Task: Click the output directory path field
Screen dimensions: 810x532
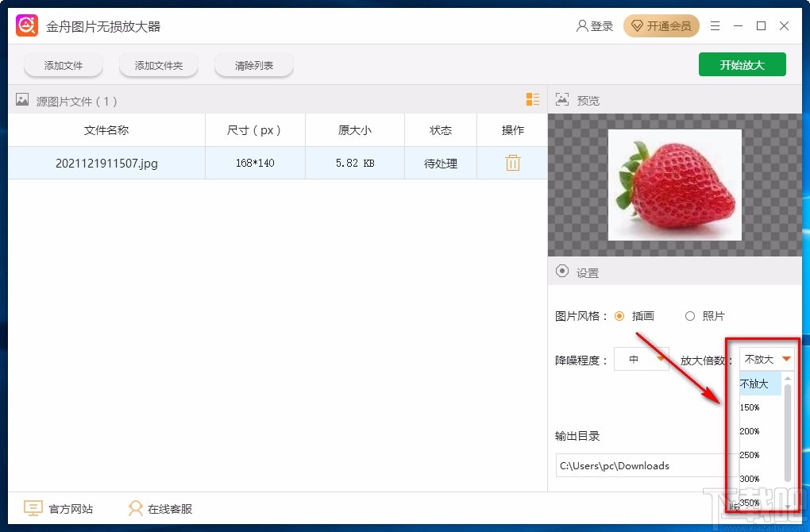Action: click(635, 466)
